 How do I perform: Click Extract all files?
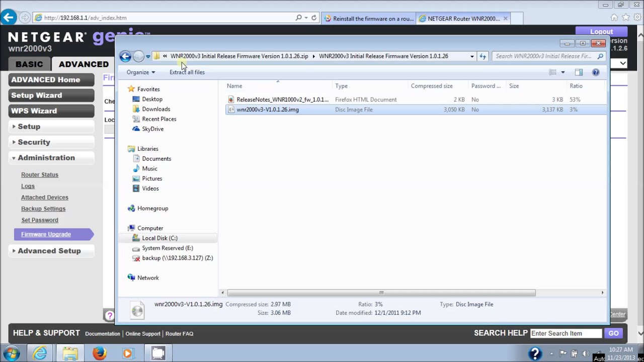click(x=187, y=72)
